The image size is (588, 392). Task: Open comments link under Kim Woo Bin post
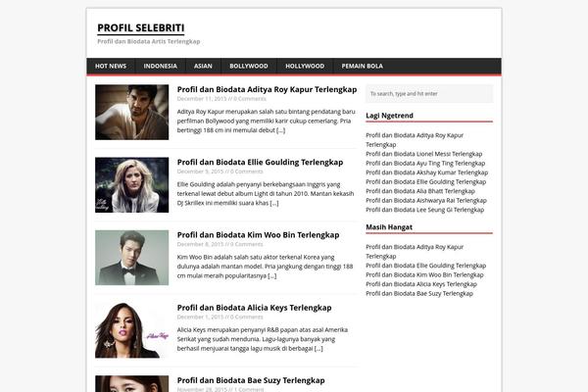point(246,244)
